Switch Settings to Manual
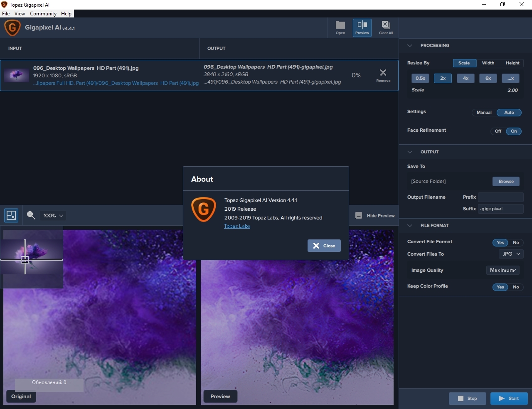The height and width of the screenshot is (409, 532). pos(484,113)
